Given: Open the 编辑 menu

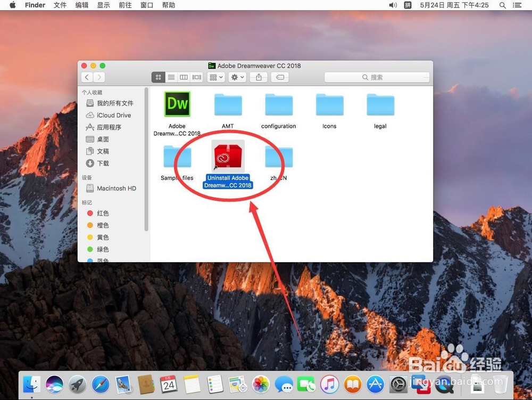Looking at the screenshot, I should coord(82,5).
